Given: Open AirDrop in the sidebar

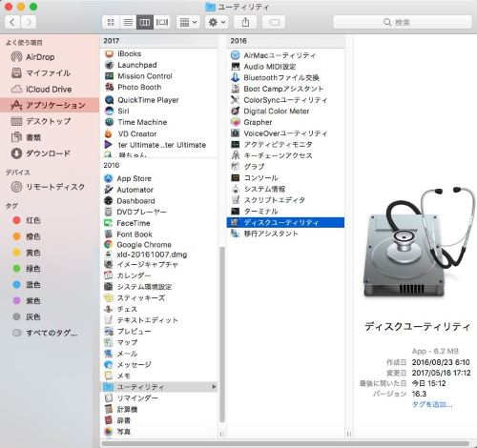Looking at the screenshot, I should point(50,57).
